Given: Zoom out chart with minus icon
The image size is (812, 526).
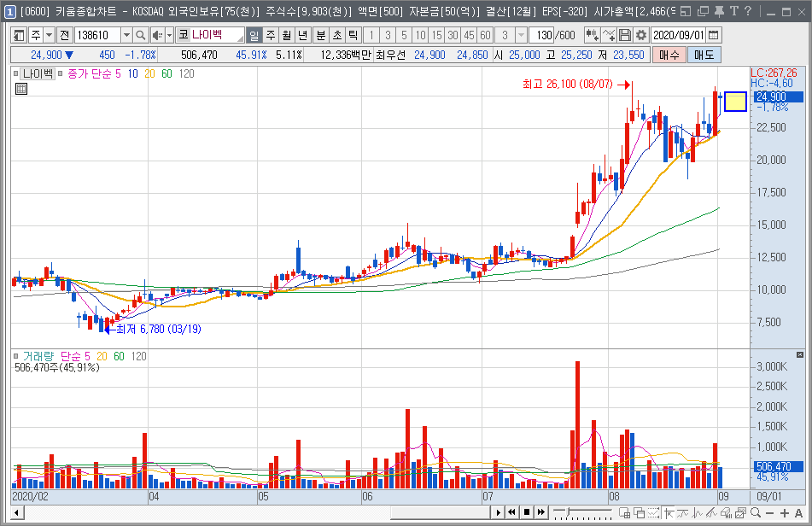Looking at the screenshot, I should tap(769, 513).
